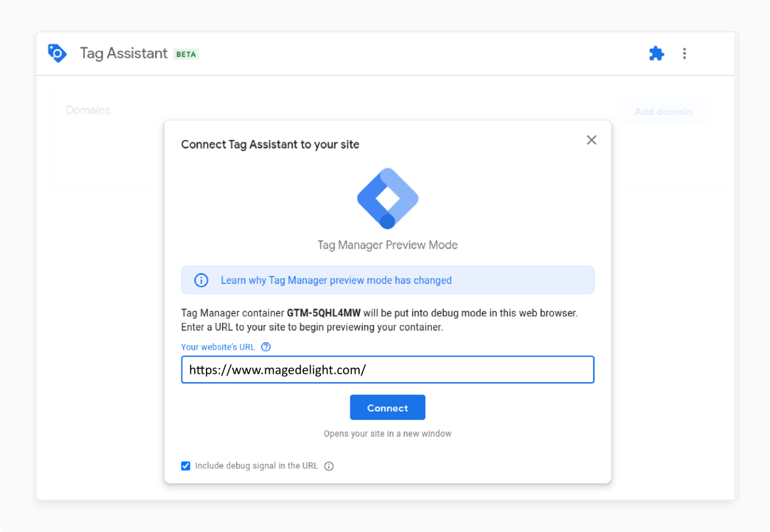
Task: Click the GTM-5QHL4MW container ID
Action: (324, 313)
